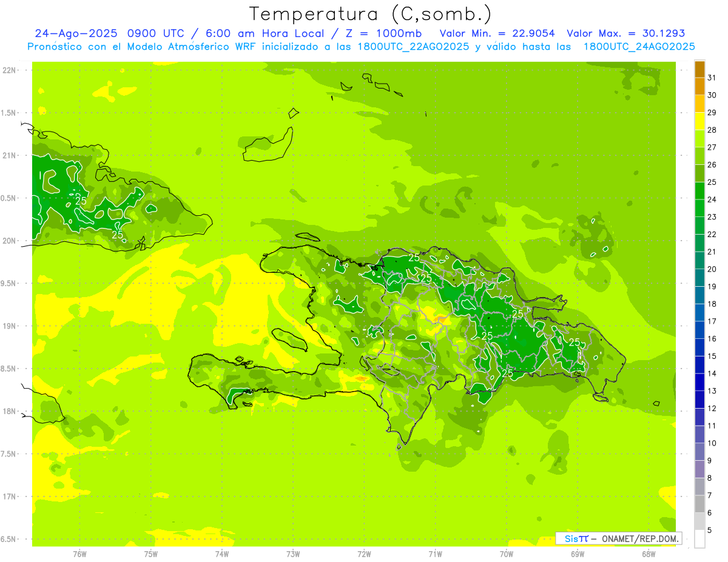This screenshot has width=728, height=562.
Task: Click the purple legend swatch between 8 and 9
Action: click(699, 469)
